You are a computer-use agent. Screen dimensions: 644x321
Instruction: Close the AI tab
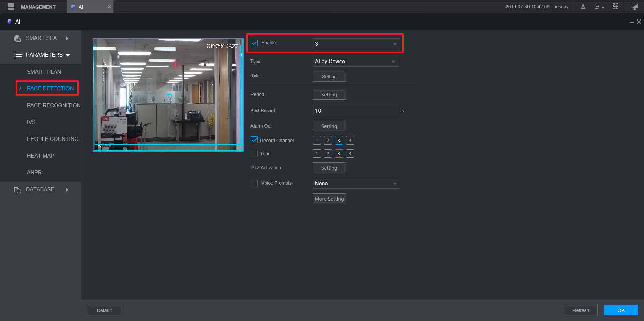point(109,7)
